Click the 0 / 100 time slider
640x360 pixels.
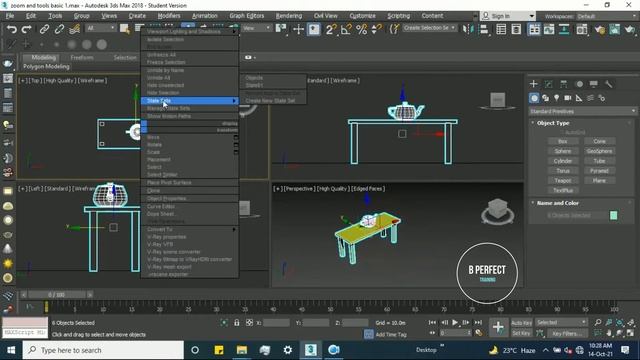click(x=56, y=294)
